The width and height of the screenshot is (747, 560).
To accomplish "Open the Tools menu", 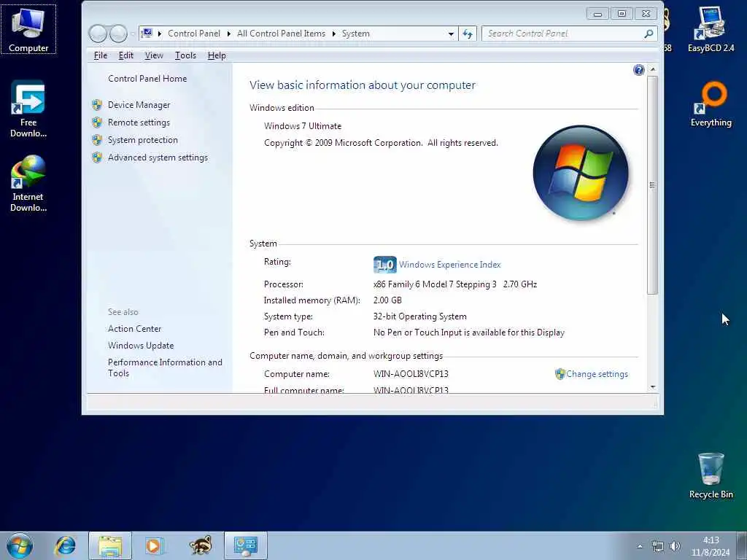I will point(185,55).
